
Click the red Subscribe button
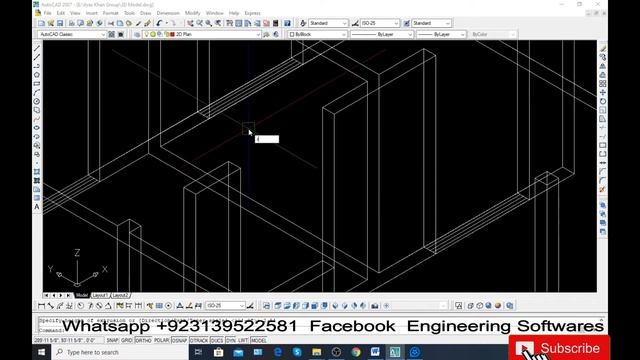[x=559, y=348]
